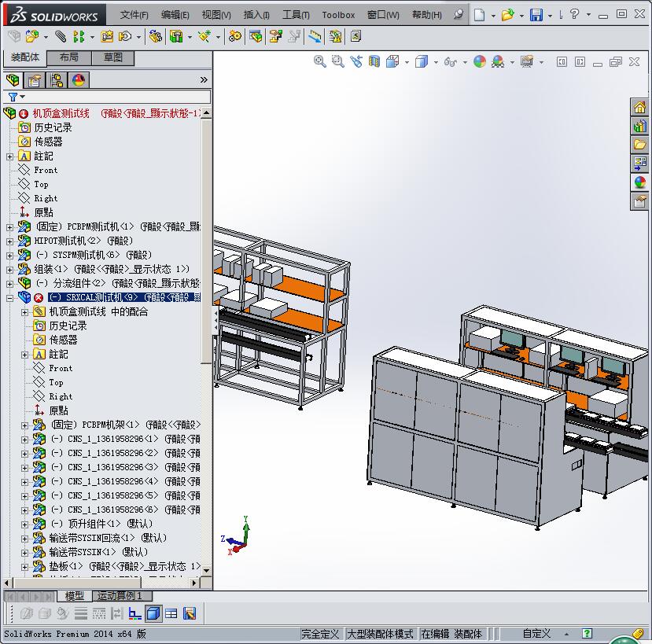Screen dimensions: 652x644
Task: Click the New Motion Study icon
Action: tap(235, 37)
